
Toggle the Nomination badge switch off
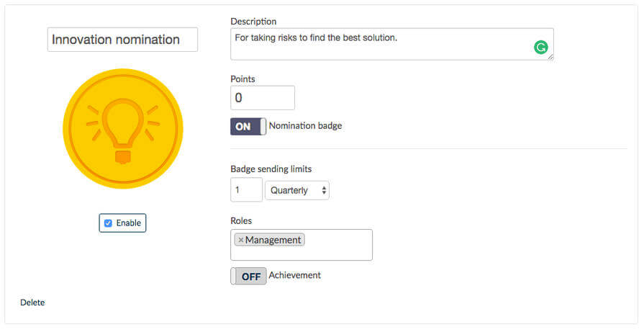tap(248, 127)
